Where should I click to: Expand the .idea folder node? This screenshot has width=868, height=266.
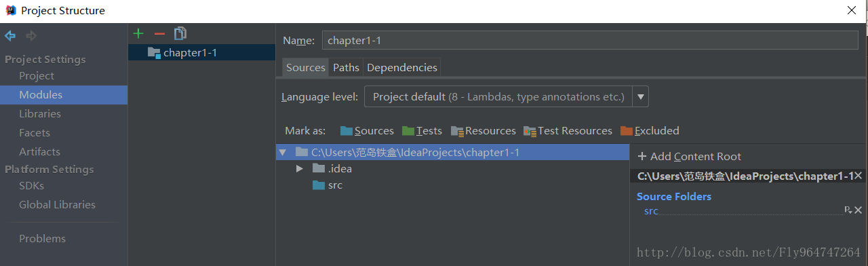299,168
